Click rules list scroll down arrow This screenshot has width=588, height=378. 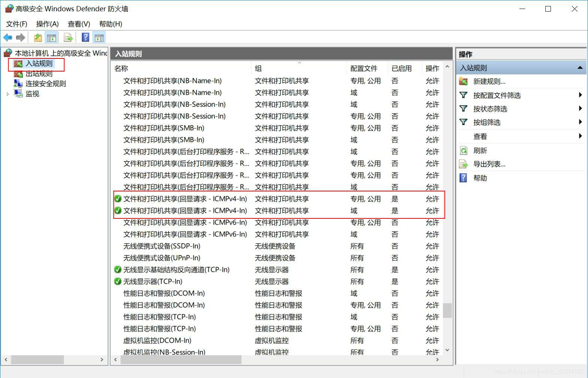447,350
